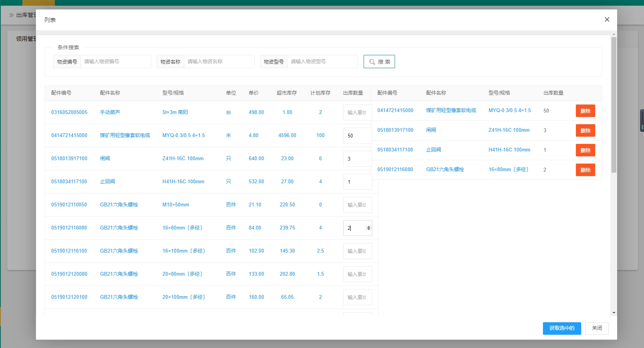The width and height of the screenshot is (644, 348).
Task: Click quantity input for 闸阀 showing 3
Action: coord(358,159)
